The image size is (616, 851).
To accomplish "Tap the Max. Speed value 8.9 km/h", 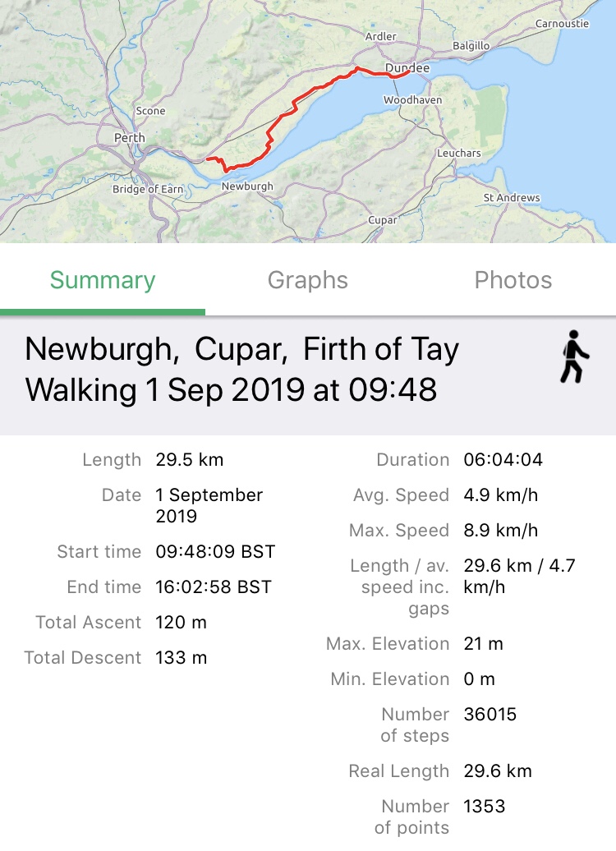I will (x=501, y=531).
